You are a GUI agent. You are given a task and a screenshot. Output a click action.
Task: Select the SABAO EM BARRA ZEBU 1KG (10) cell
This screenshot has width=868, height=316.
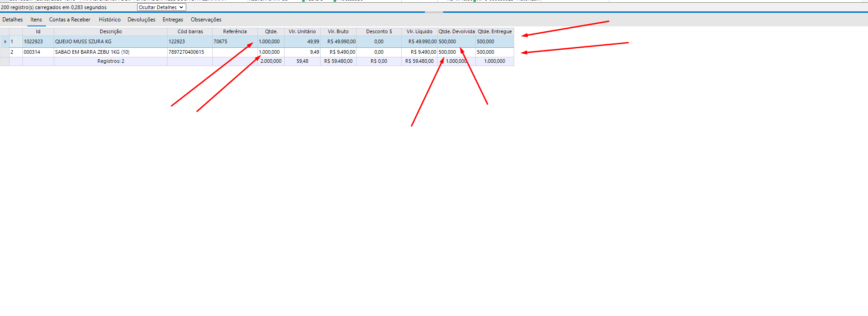click(111, 52)
